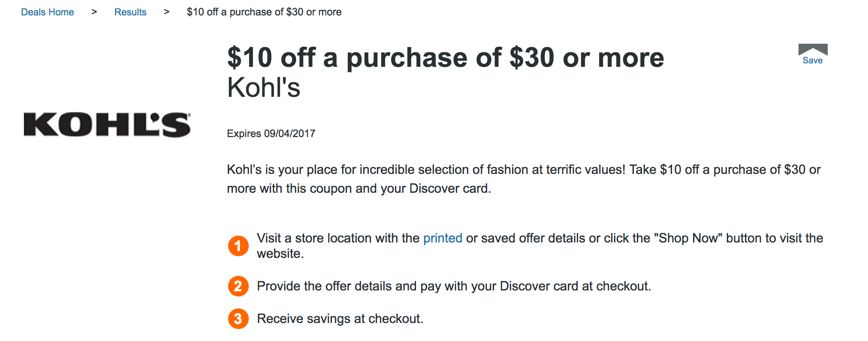868x341 pixels.
Task: Open the printed offer details link
Action: point(443,238)
